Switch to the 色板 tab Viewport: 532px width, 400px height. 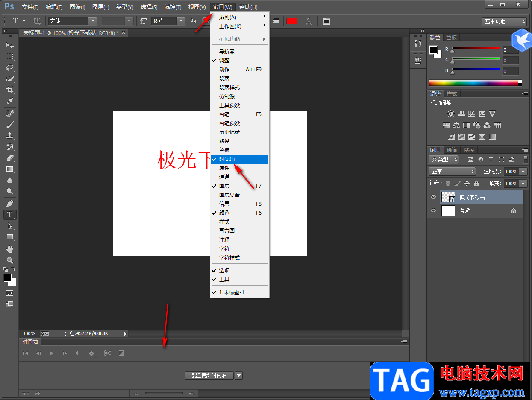[451, 37]
